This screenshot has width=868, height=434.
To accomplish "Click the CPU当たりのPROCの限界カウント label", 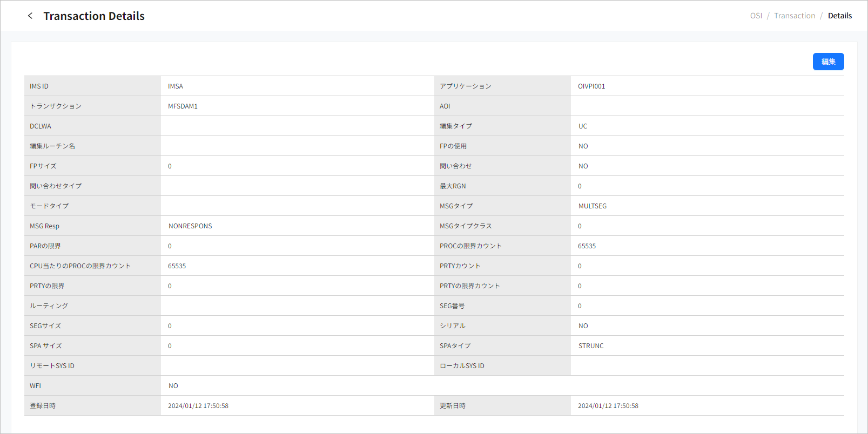I will coord(80,266).
